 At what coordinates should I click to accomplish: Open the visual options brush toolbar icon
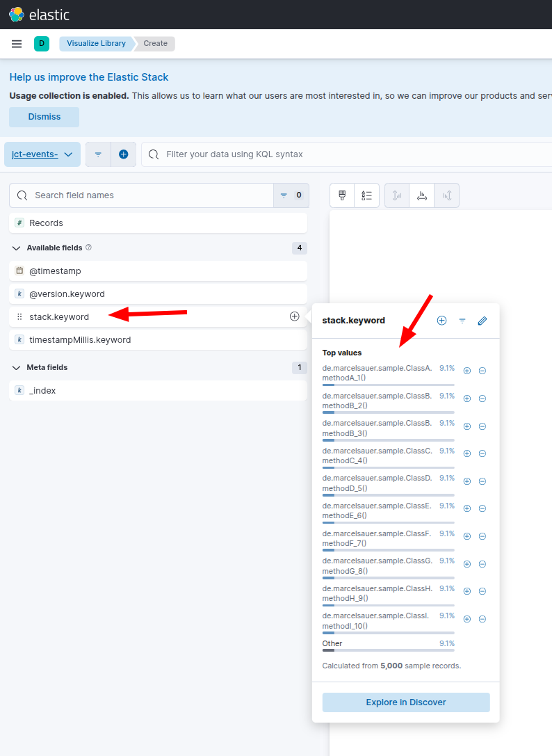coord(342,195)
